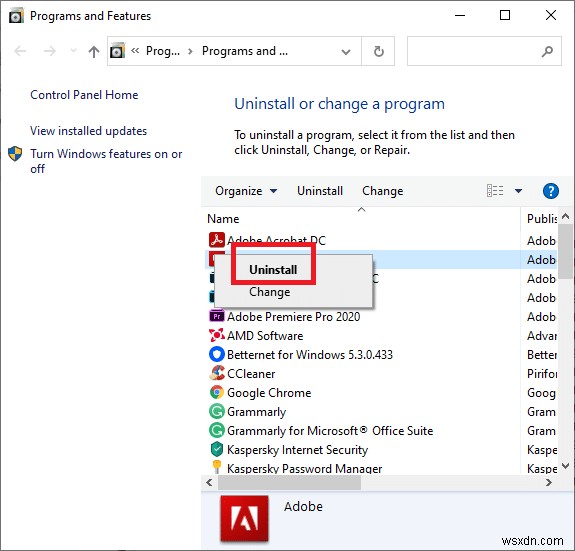
Task: Choose Change in the context menu
Action: 270,292
